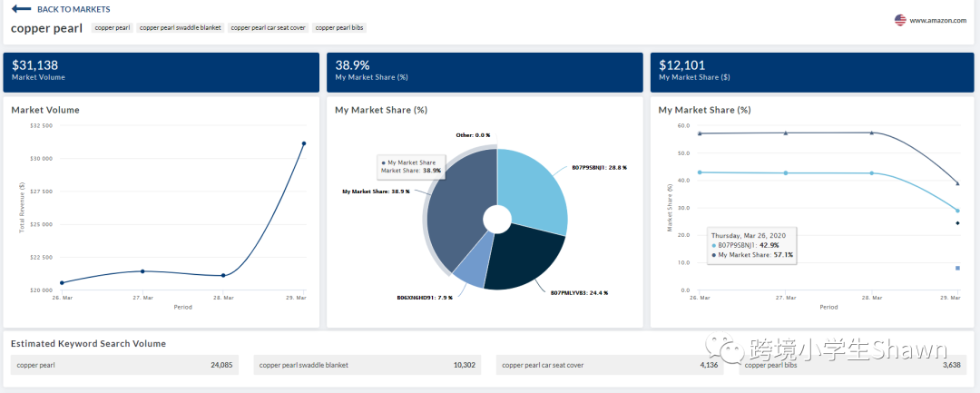Select the 'copper pearl bibs' keyword tag

coord(339,28)
